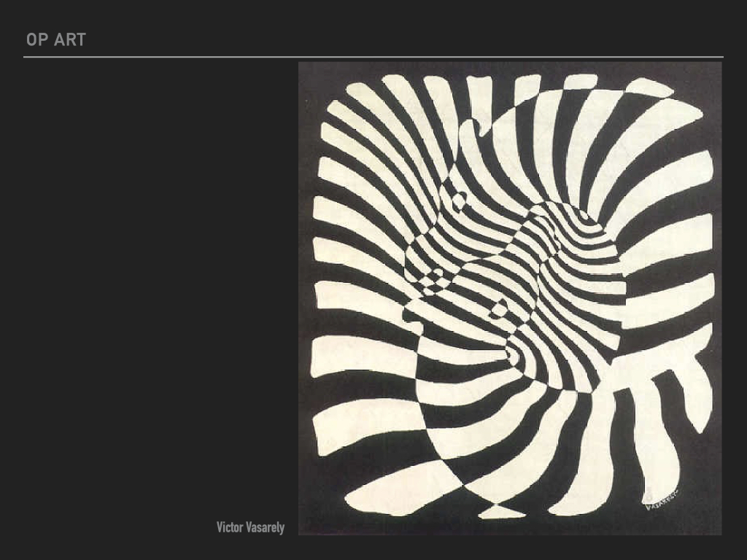Click the word ART in the title
The image size is (747, 560).
pyautogui.click(x=69, y=40)
